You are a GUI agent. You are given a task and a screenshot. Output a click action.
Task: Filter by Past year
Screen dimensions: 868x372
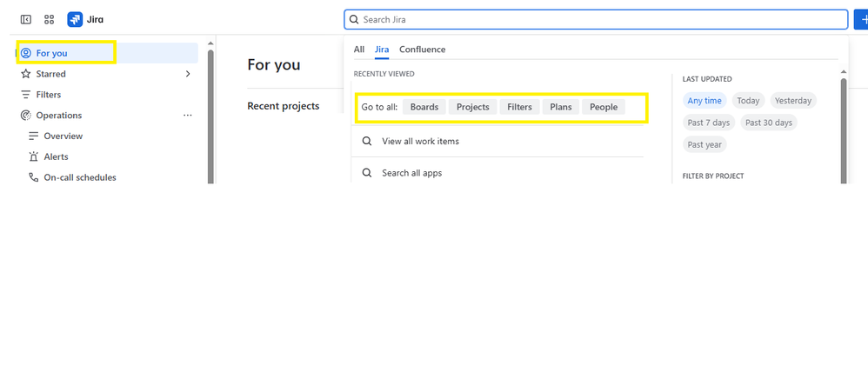click(x=704, y=144)
